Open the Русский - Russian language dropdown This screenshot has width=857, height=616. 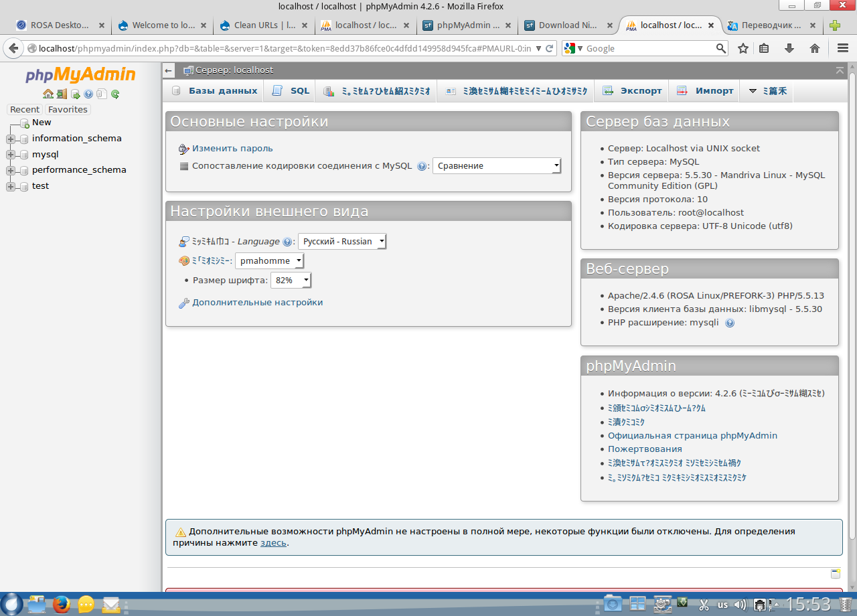(x=342, y=242)
